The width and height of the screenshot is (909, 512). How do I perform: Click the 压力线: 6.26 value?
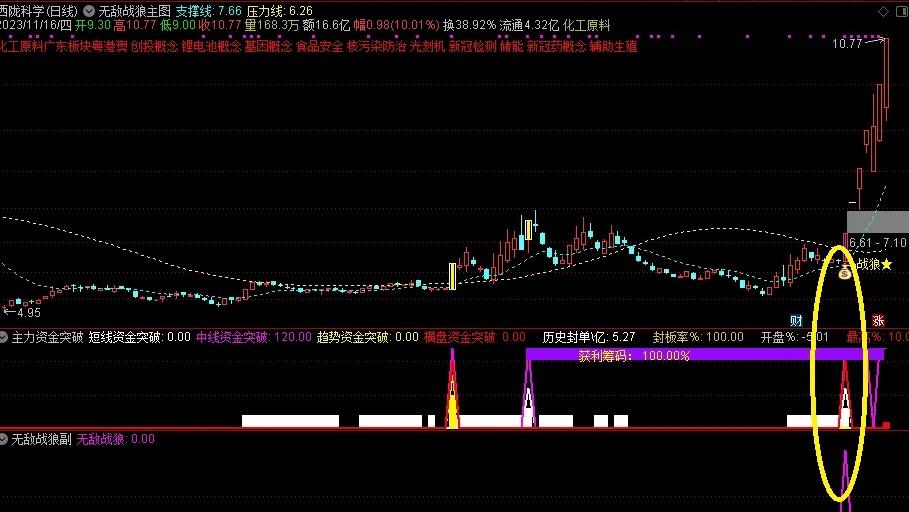(x=279, y=11)
